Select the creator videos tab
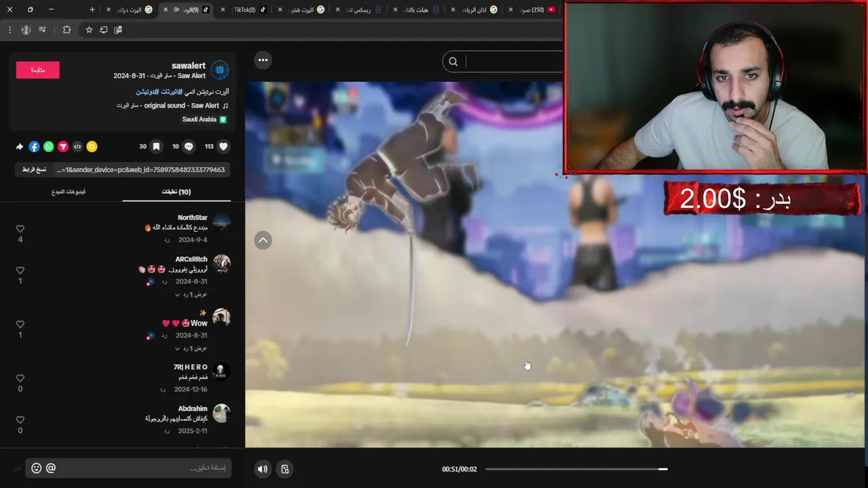This screenshot has width=868, height=488. pos(68,192)
